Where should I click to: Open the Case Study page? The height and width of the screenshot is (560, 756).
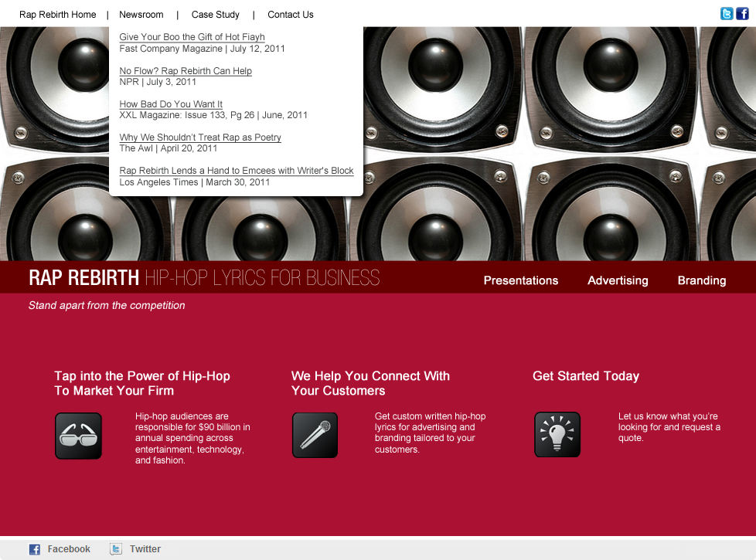tap(216, 15)
